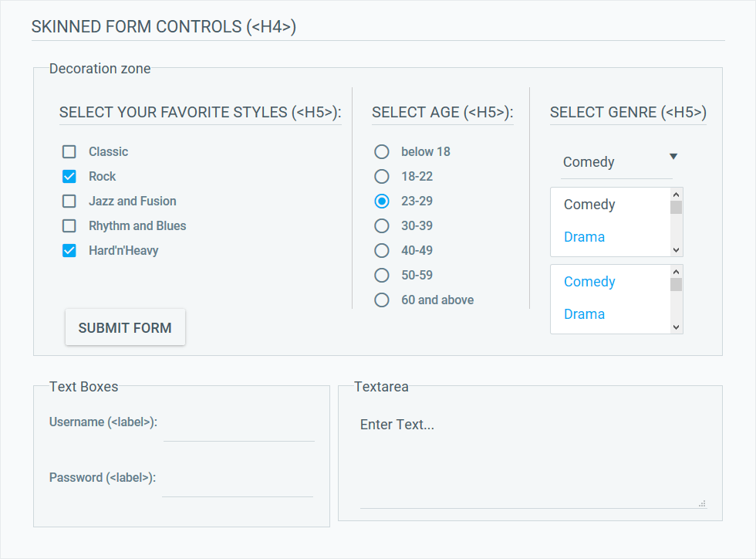
Task: Select the 30-39 age radio button
Action: tap(381, 225)
